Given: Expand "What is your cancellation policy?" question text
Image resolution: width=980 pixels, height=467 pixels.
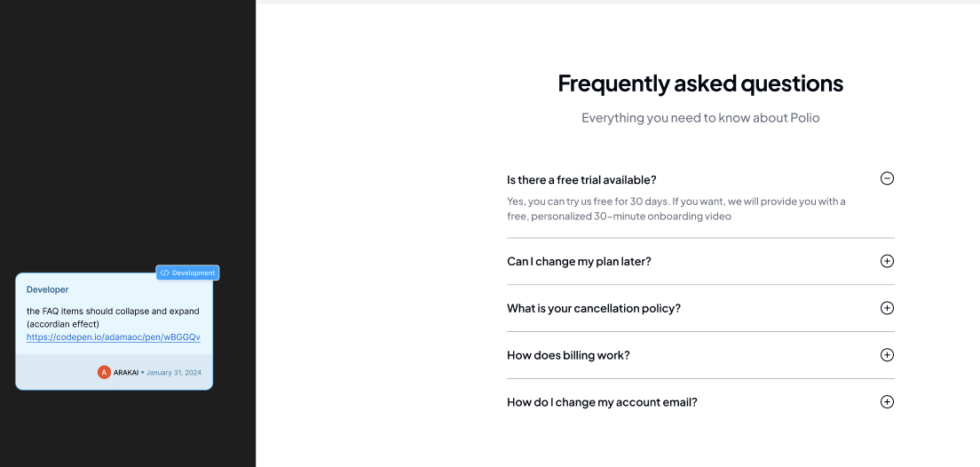Looking at the screenshot, I should pos(593,308).
